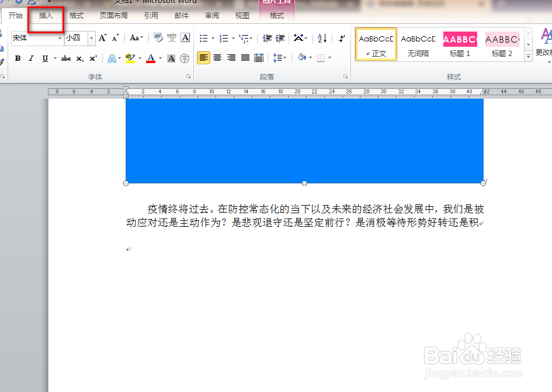Open the 邮件 tab
This screenshot has width=552, height=392.
(182, 16)
